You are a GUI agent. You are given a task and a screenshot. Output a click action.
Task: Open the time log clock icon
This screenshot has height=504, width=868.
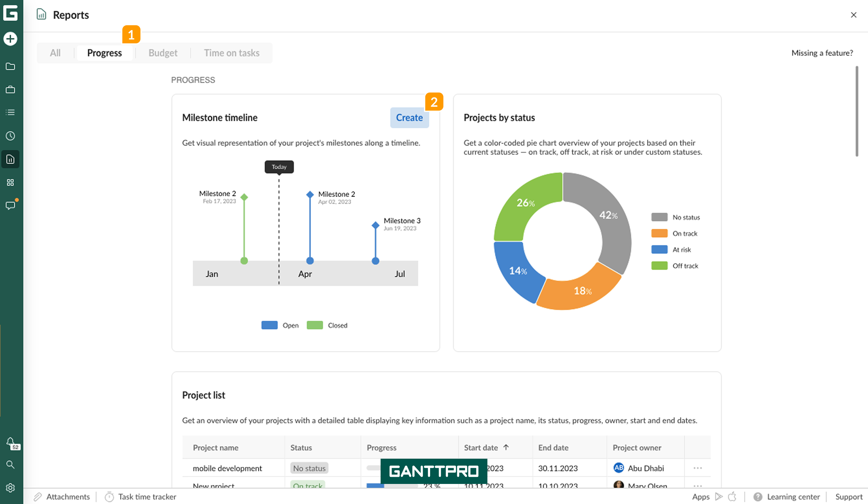pos(10,136)
